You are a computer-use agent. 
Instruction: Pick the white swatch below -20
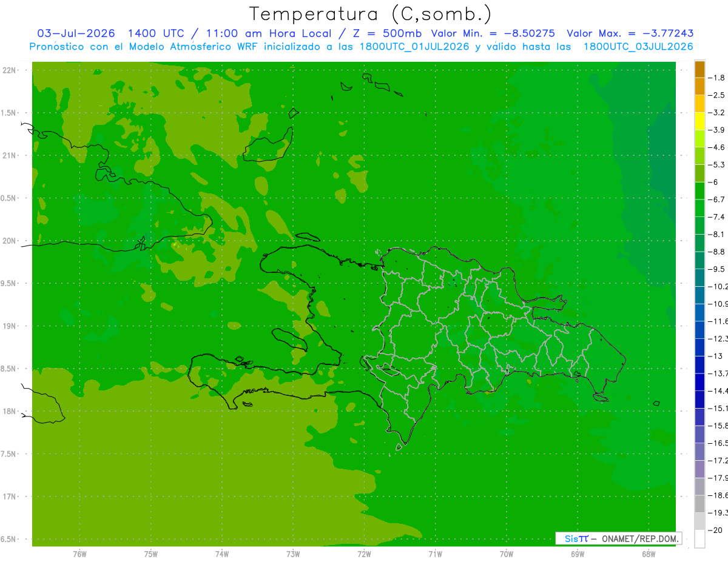click(699, 539)
